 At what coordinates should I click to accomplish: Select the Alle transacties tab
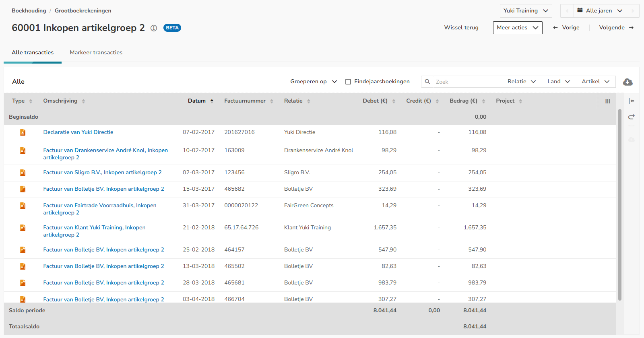pos(33,53)
